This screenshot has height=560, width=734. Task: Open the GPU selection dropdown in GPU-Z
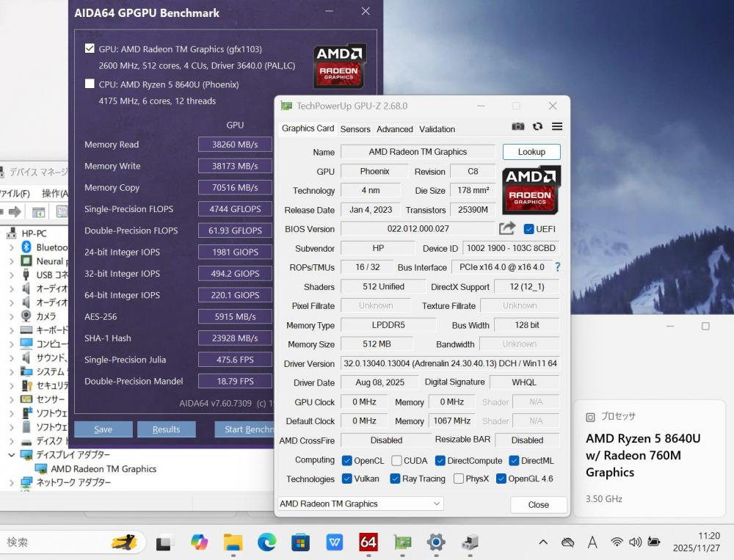(x=360, y=503)
